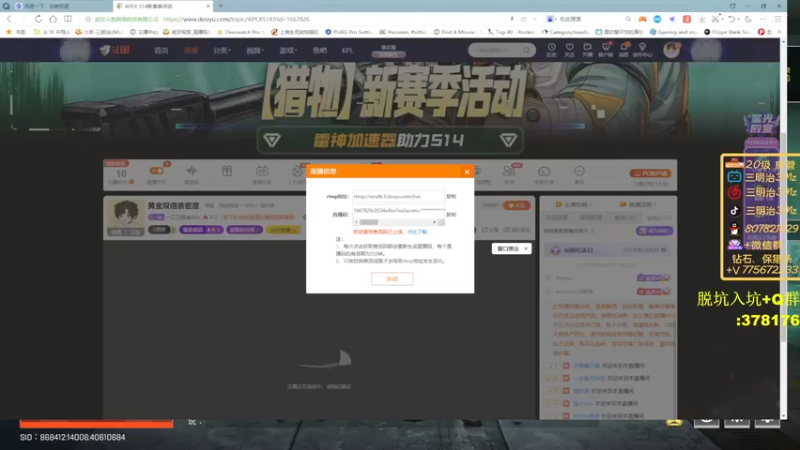Close the orange stream info dialog
The image size is (800, 450).
[x=467, y=172]
